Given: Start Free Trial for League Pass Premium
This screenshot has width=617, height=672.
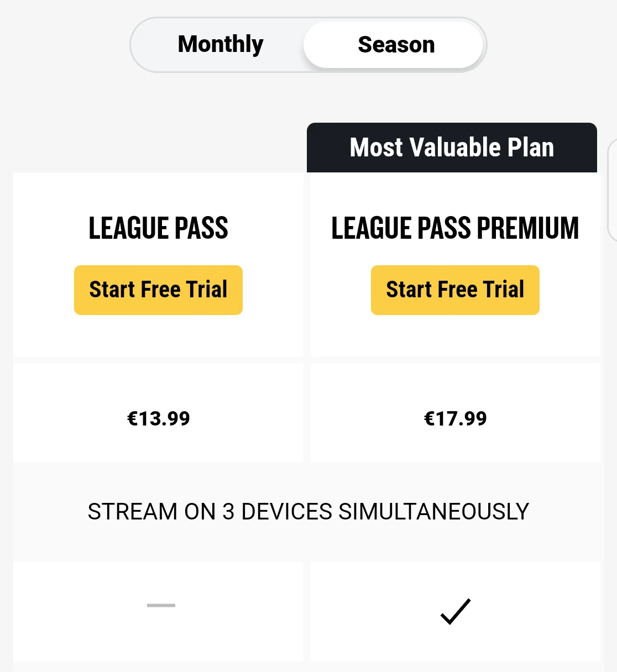Looking at the screenshot, I should coord(455,290).
